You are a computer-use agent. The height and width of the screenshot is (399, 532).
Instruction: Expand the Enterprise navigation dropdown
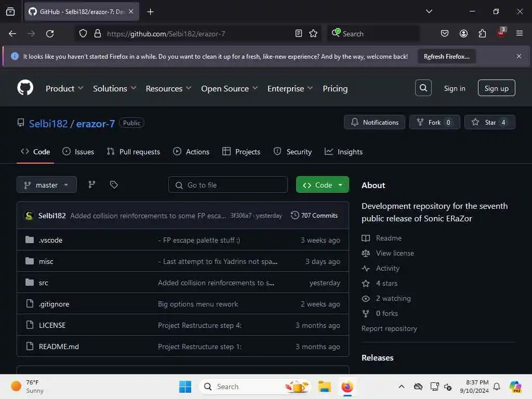point(290,88)
